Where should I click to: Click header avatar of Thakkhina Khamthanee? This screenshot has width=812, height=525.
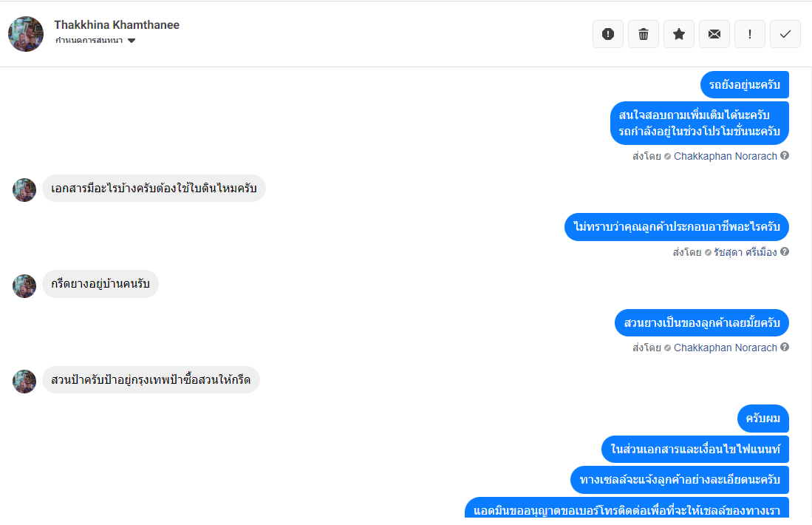pyautogui.click(x=26, y=34)
